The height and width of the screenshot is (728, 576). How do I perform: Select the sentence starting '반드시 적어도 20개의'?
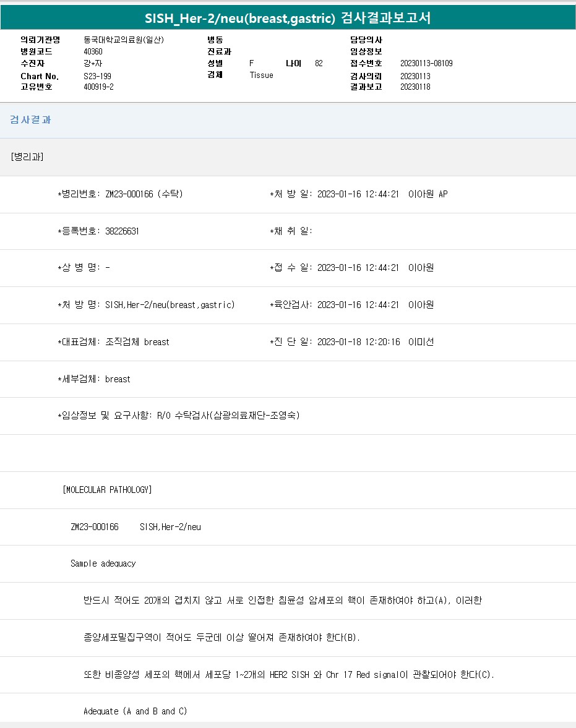click(283, 601)
